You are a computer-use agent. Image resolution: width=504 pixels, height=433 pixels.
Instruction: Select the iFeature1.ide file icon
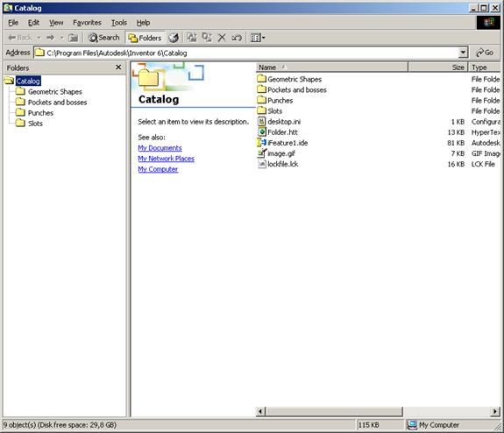(262, 142)
